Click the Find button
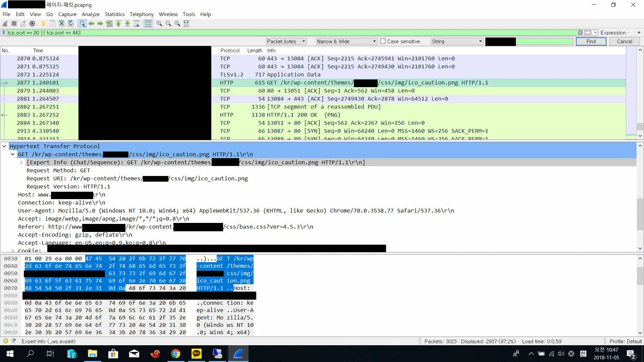Screen dimensions: 644x362 591,42
